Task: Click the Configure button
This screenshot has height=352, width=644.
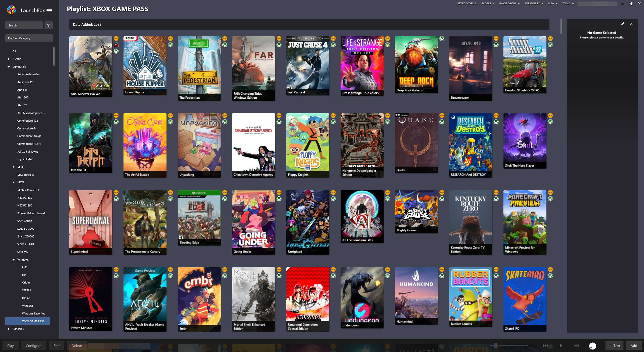Action: click(33, 346)
